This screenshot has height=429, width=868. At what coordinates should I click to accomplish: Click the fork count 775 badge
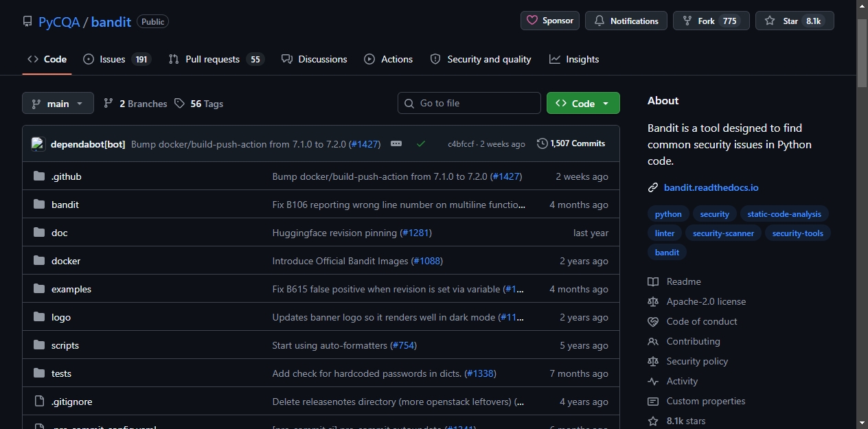[x=730, y=21]
